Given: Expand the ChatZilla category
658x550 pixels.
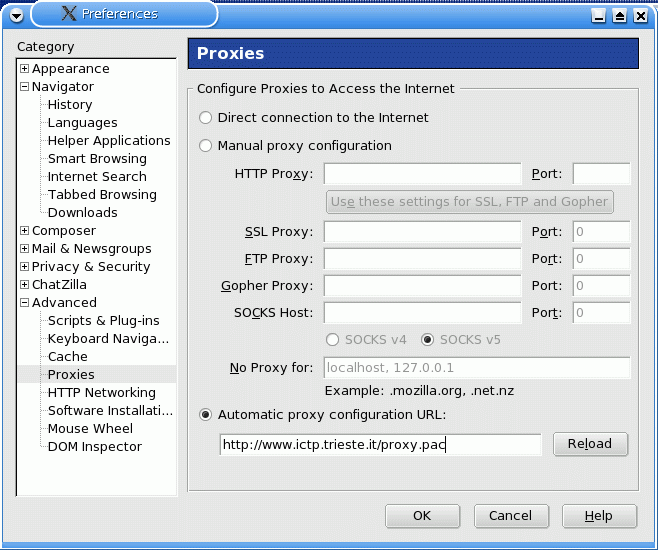Looking at the screenshot, I should [24, 285].
